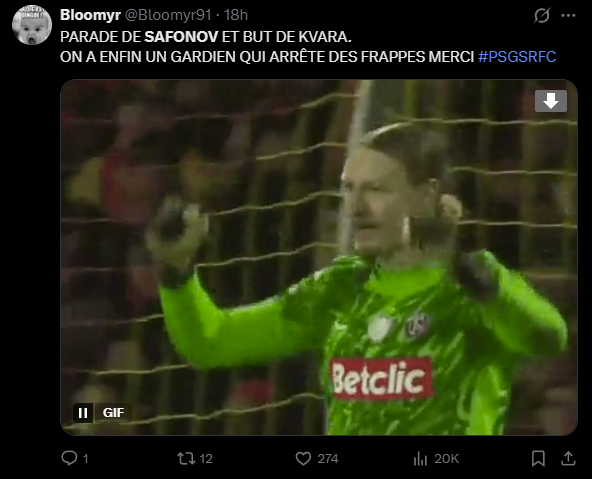Click the repost arrows icon
Image resolution: width=592 pixels, height=479 pixels.
pyautogui.click(x=186, y=459)
